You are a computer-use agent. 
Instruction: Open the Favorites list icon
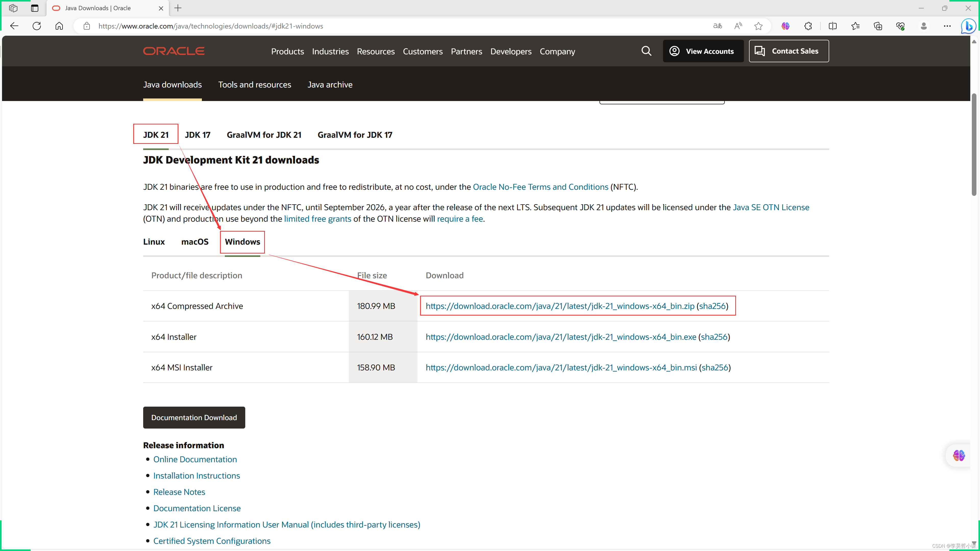point(855,26)
